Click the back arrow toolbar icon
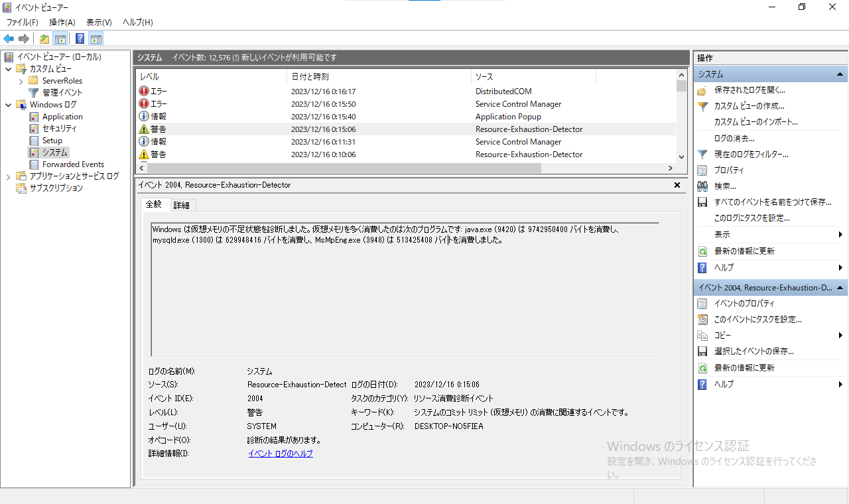 coord(9,38)
